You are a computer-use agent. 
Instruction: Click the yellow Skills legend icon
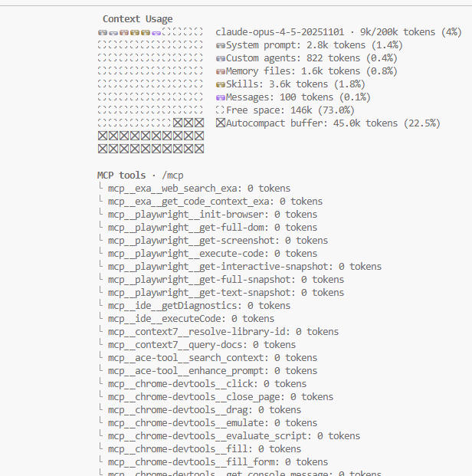click(x=221, y=84)
